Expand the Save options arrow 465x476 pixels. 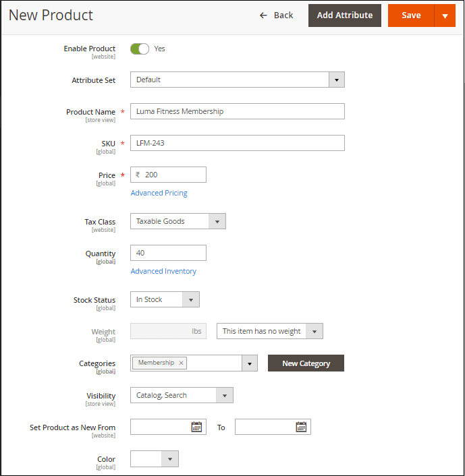[x=445, y=16]
